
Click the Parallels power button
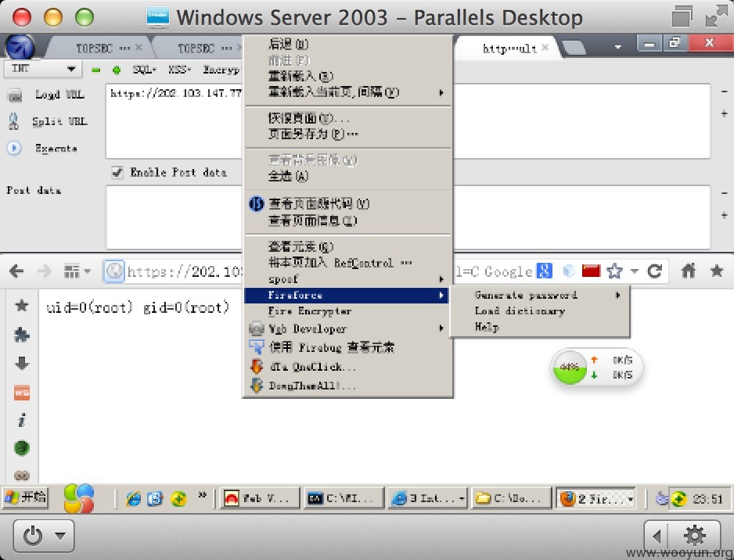[33, 536]
